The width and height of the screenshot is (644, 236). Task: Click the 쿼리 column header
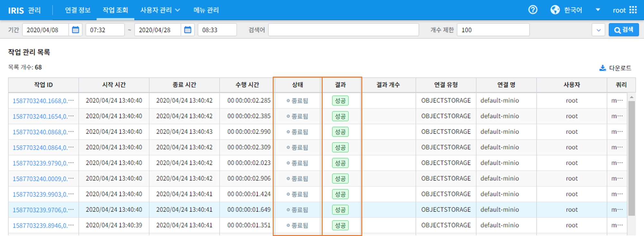(x=621, y=85)
